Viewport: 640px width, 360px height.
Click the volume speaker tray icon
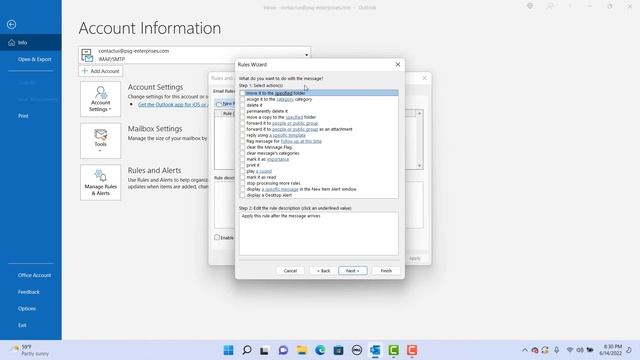pos(580,350)
